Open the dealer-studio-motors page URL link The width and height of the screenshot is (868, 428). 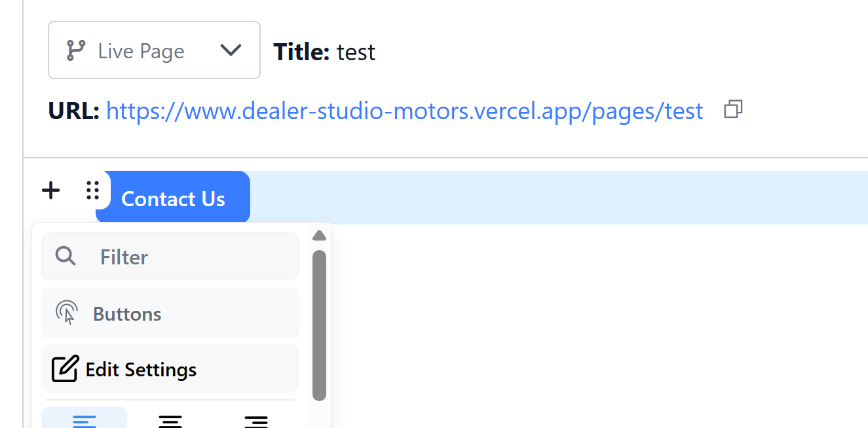[404, 111]
